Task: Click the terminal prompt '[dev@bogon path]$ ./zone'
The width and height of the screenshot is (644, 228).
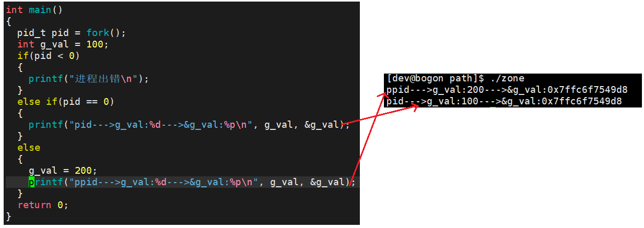Action: [455, 79]
